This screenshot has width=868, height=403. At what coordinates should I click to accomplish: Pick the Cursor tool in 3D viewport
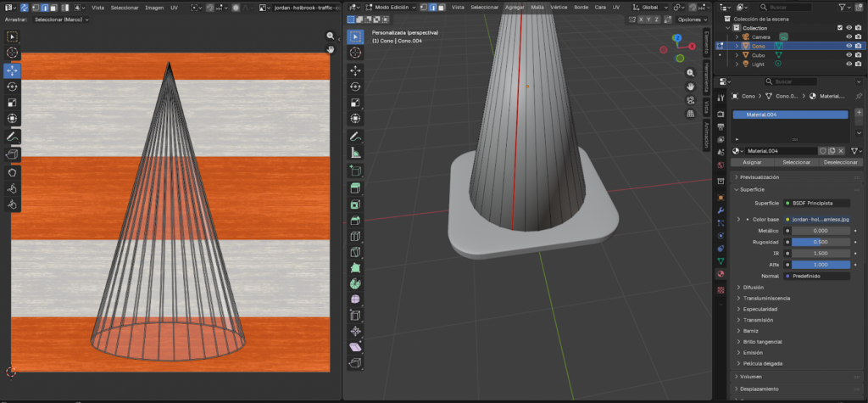pyautogui.click(x=356, y=53)
